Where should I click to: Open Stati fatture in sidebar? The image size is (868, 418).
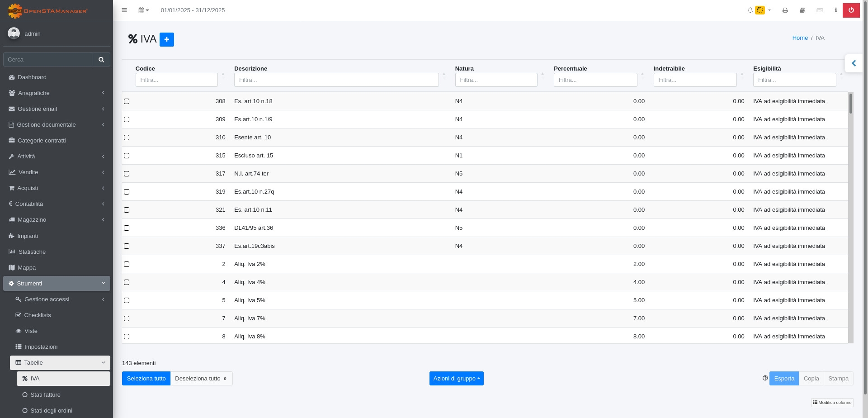(x=45, y=395)
